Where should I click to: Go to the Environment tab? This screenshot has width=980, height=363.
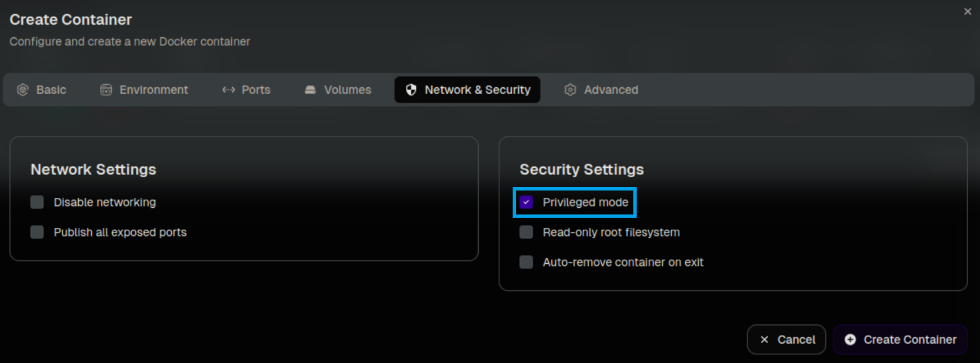[153, 90]
